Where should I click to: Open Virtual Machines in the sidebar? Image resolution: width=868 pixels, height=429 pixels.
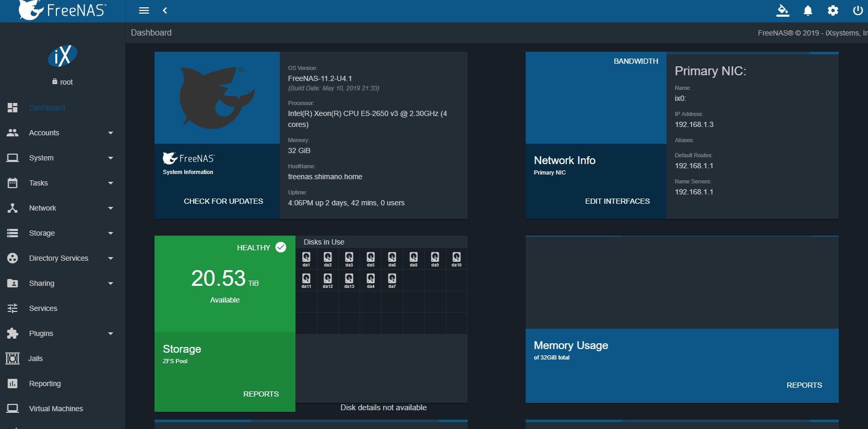click(x=63, y=409)
